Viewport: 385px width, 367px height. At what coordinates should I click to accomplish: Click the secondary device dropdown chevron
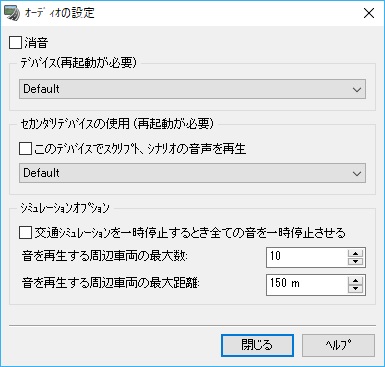pyautogui.click(x=357, y=173)
